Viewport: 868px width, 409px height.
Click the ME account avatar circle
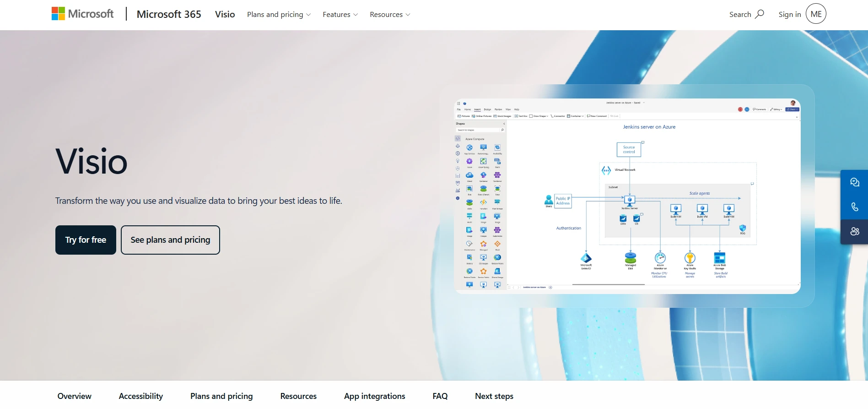coord(816,14)
